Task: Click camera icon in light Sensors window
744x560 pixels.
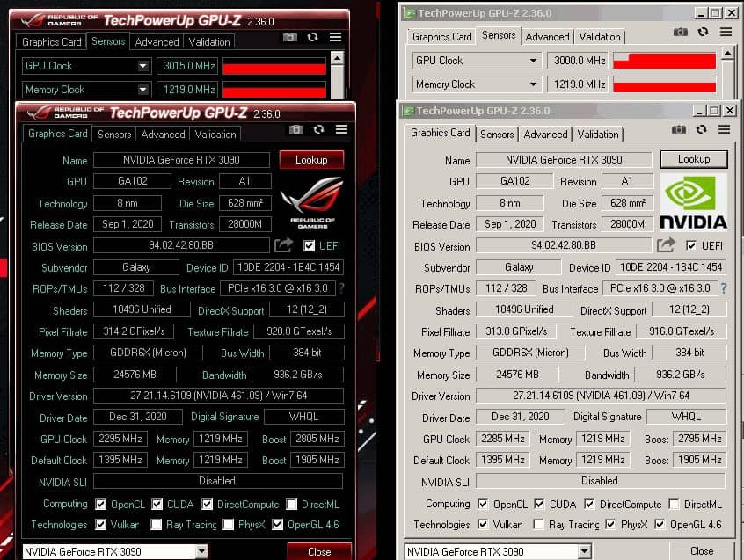Action: click(x=681, y=32)
